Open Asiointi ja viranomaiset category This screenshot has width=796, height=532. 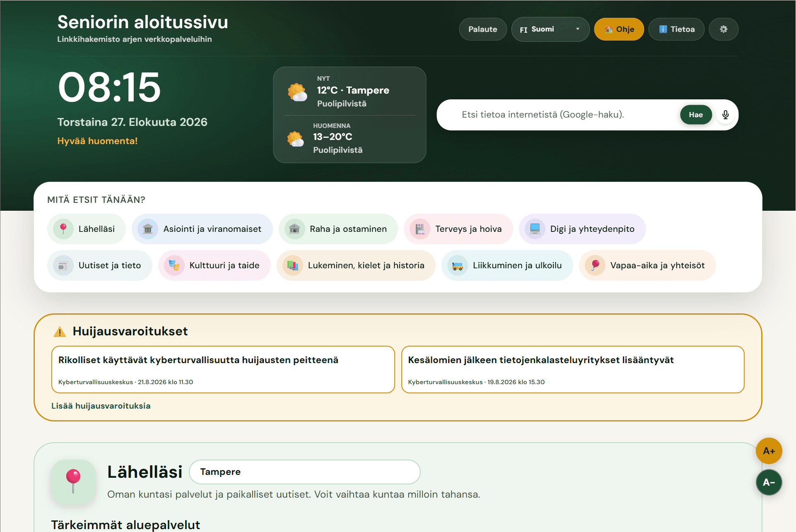point(203,229)
